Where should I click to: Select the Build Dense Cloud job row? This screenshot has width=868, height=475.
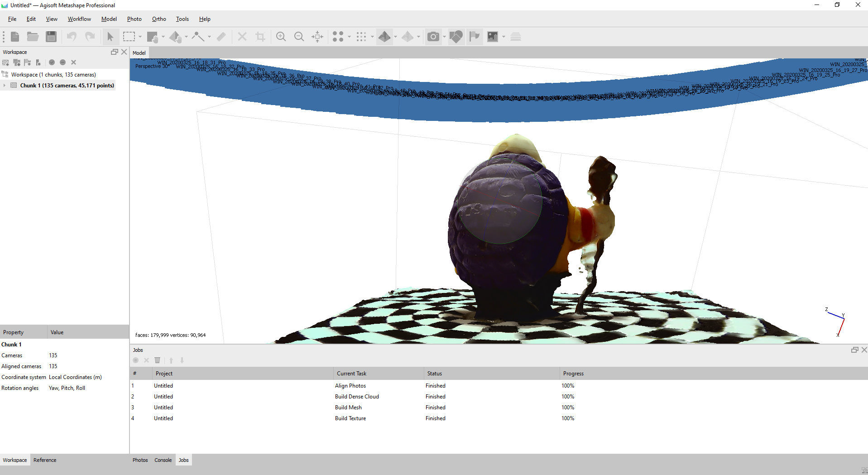tap(499, 397)
